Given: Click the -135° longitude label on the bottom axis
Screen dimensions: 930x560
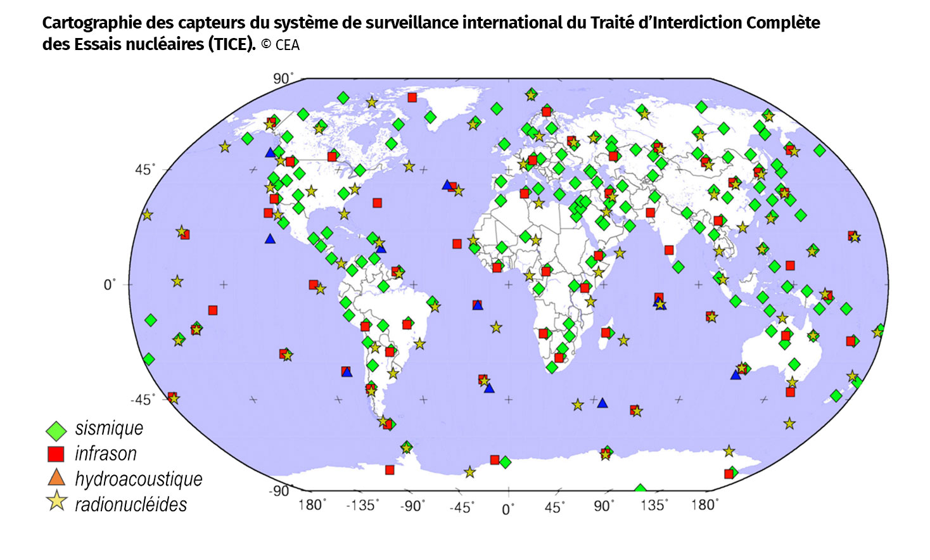Looking at the screenshot, I should coord(362,506).
